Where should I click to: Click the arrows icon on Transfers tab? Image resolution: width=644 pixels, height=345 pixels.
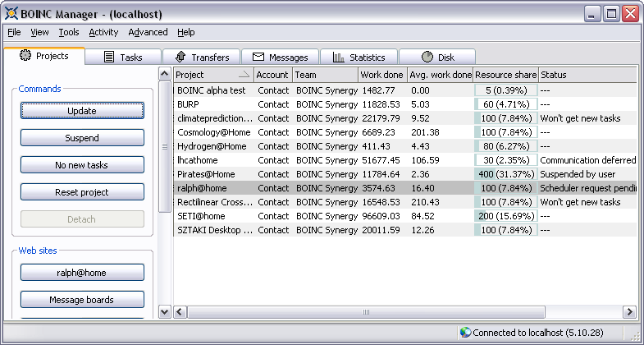(x=180, y=57)
